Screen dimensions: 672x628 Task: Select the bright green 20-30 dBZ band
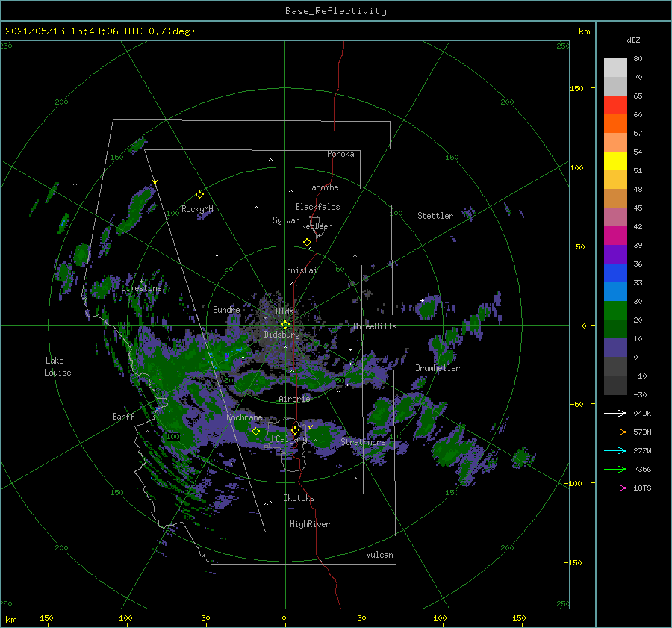tap(615, 311)
